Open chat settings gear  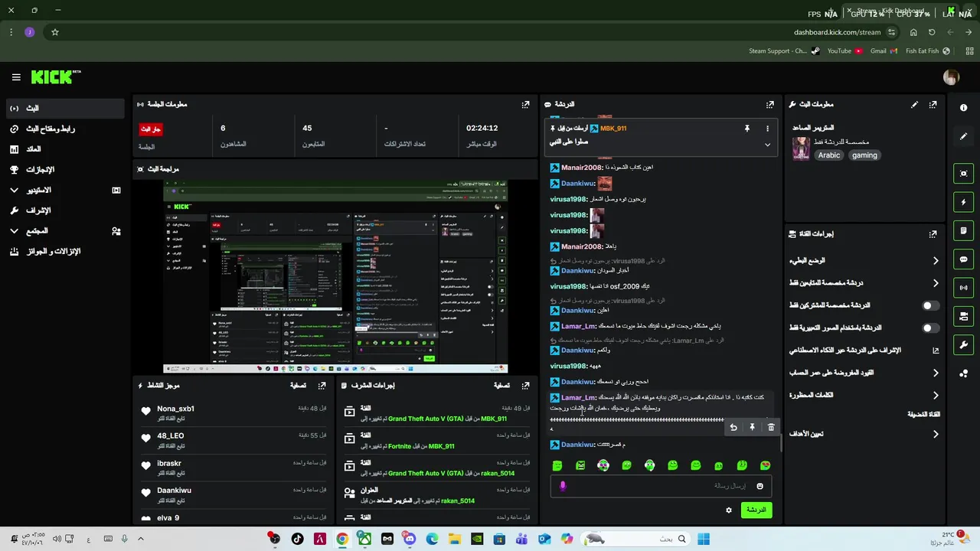(x=729, y=510)
